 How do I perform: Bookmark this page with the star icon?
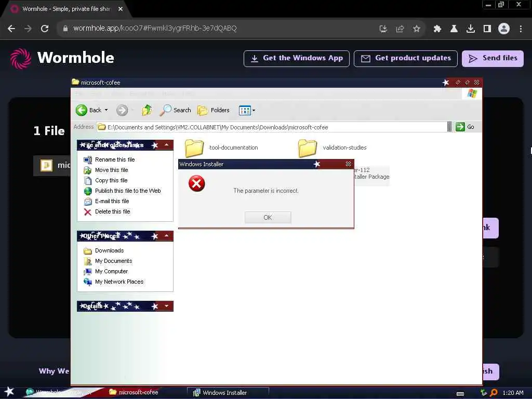tap(417, 29)
